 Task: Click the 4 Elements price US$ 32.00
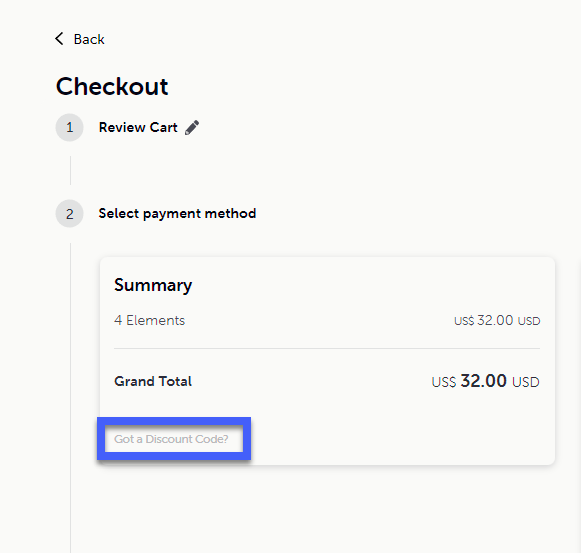497,320
